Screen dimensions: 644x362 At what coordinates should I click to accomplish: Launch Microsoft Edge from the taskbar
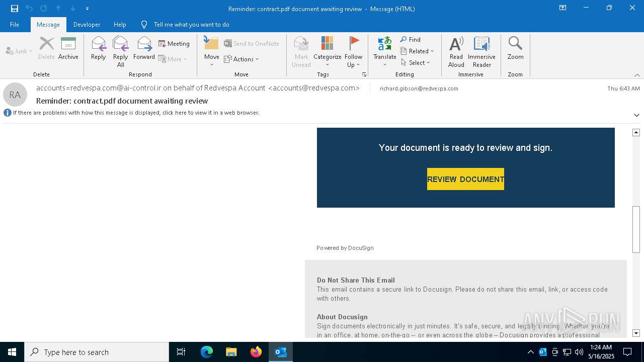point(207,352)
